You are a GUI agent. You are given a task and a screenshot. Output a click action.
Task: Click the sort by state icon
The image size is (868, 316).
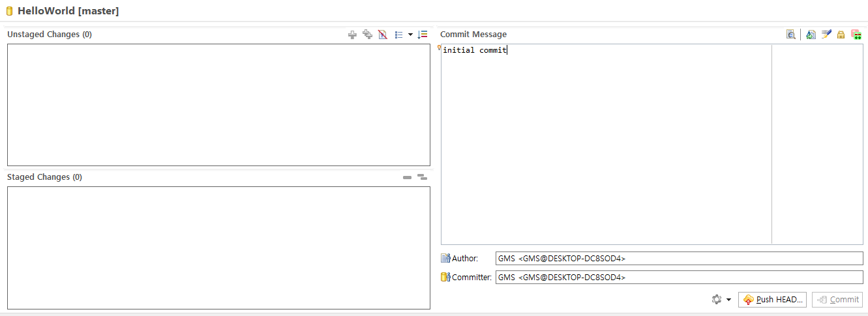(x=423, y=35)
